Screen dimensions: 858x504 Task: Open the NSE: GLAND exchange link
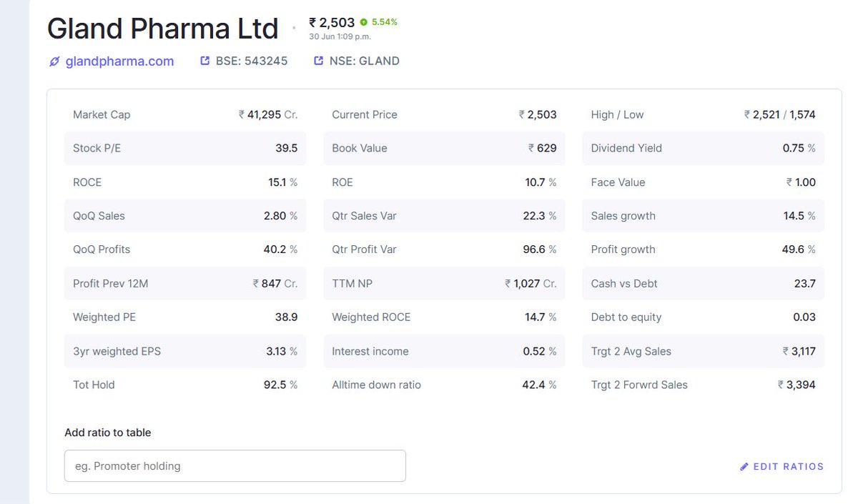[365, 61]
